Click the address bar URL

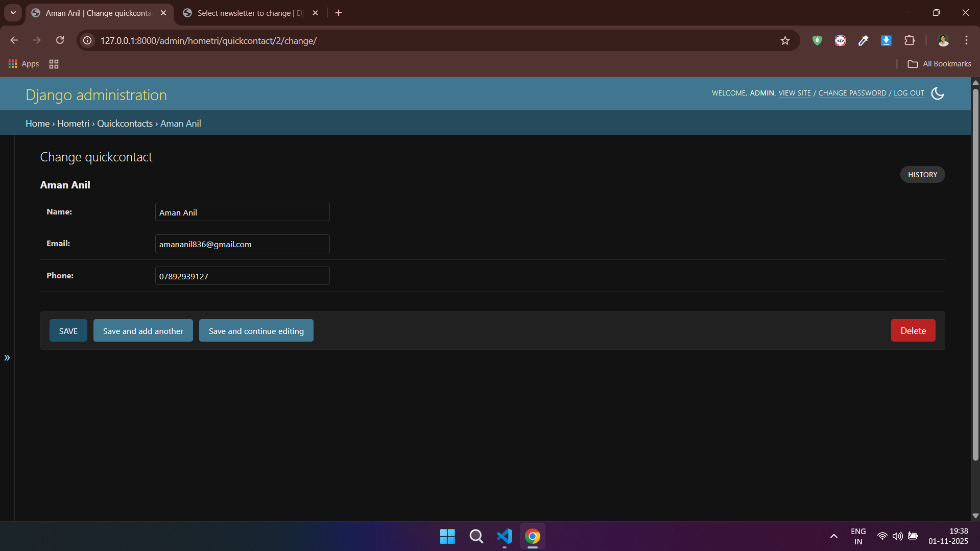click(208, 40)
